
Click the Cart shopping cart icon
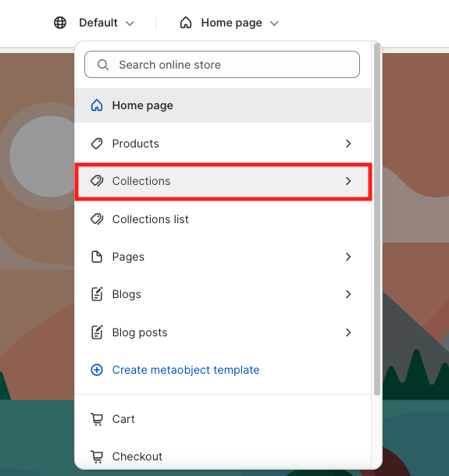(97, 420)
